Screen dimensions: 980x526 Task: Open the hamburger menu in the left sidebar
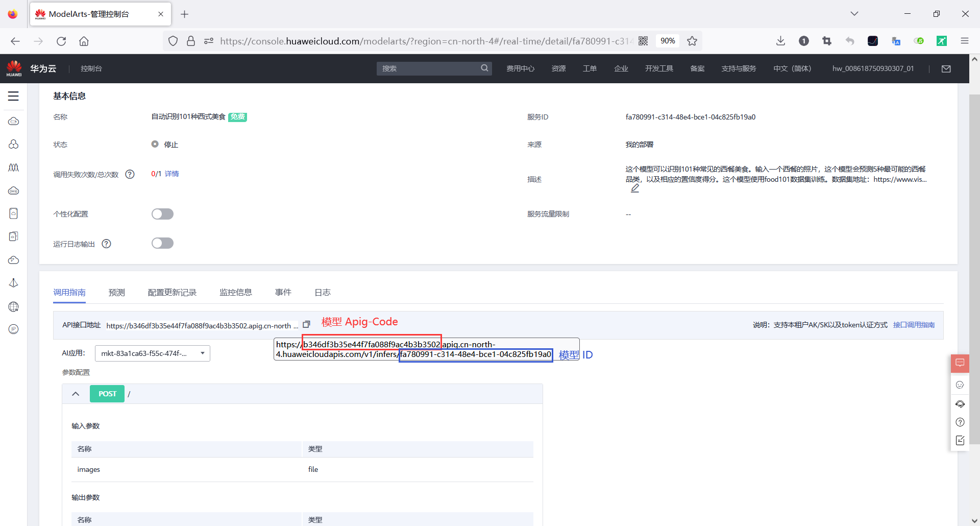click(13, 96)
